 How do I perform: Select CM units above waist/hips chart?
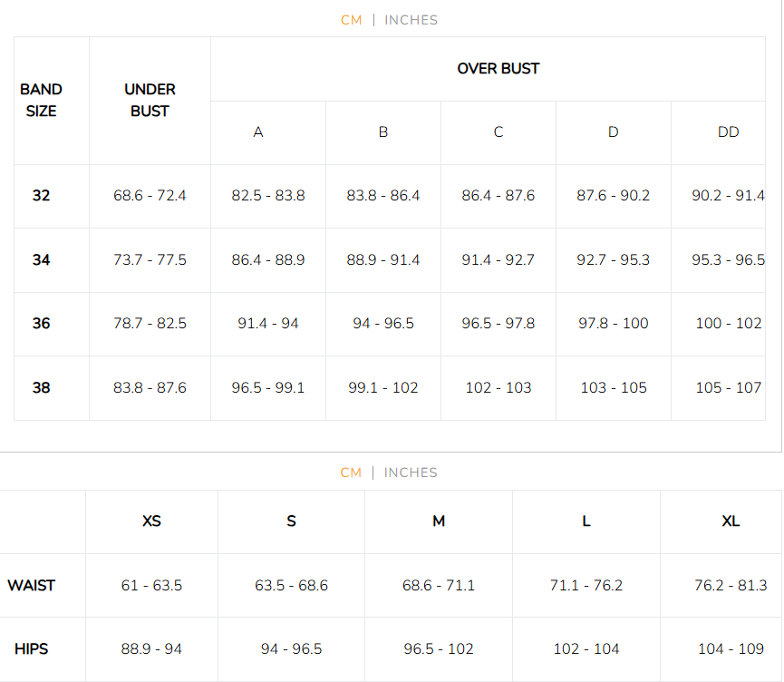tap(351, 473)
